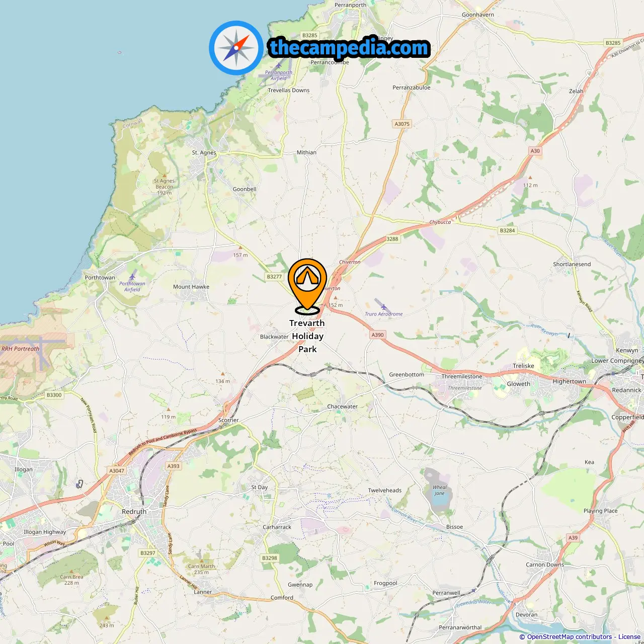The height and width of the screenshot is (644, 644).
Task: Click the Porthtowan Airfield plane icon
Action: [x=132, y=276]
